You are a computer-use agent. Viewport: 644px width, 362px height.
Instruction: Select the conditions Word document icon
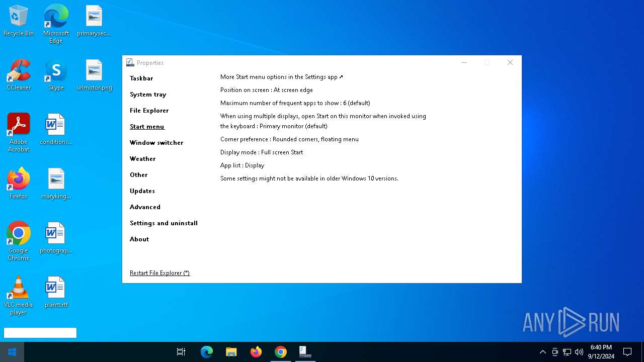56,129
